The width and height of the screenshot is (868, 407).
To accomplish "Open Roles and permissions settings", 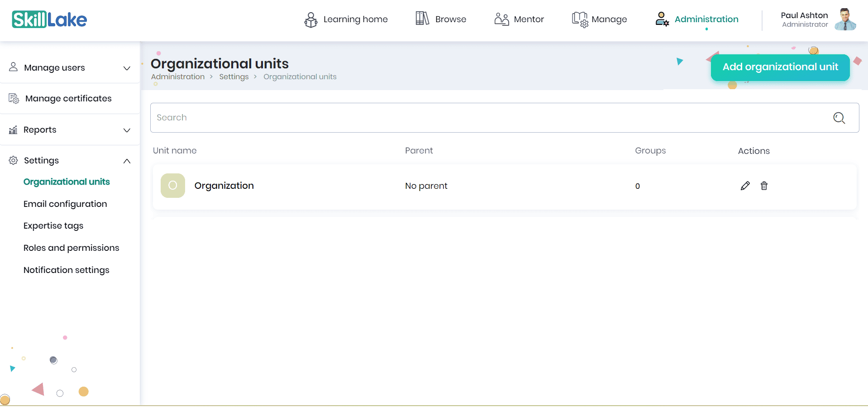I will tap(72, 248).
